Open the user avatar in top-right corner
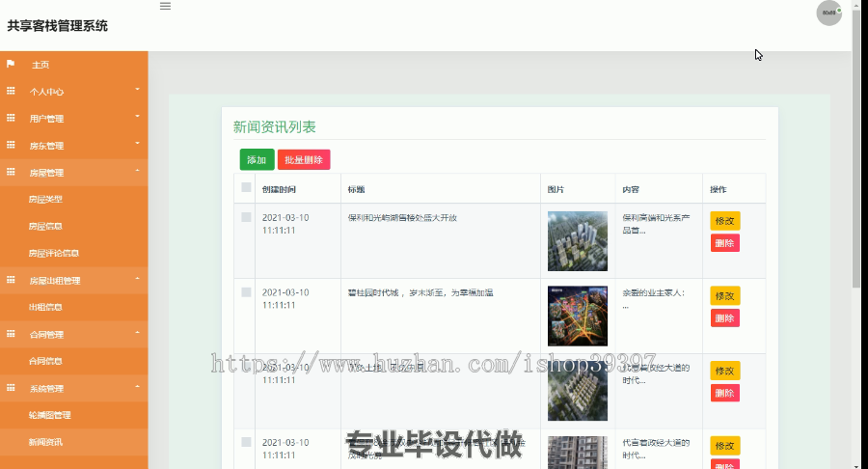The height and width of the screenshot is (469, 868). (828, 13)
